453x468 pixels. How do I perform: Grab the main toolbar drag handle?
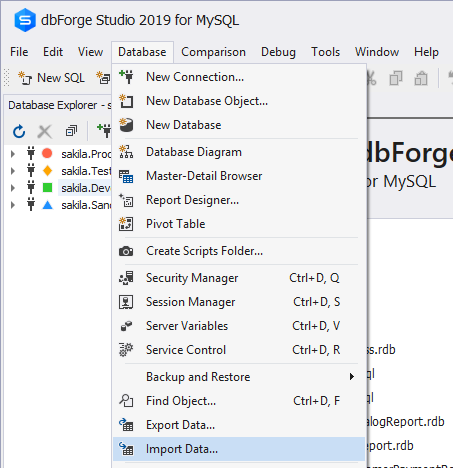7,78
